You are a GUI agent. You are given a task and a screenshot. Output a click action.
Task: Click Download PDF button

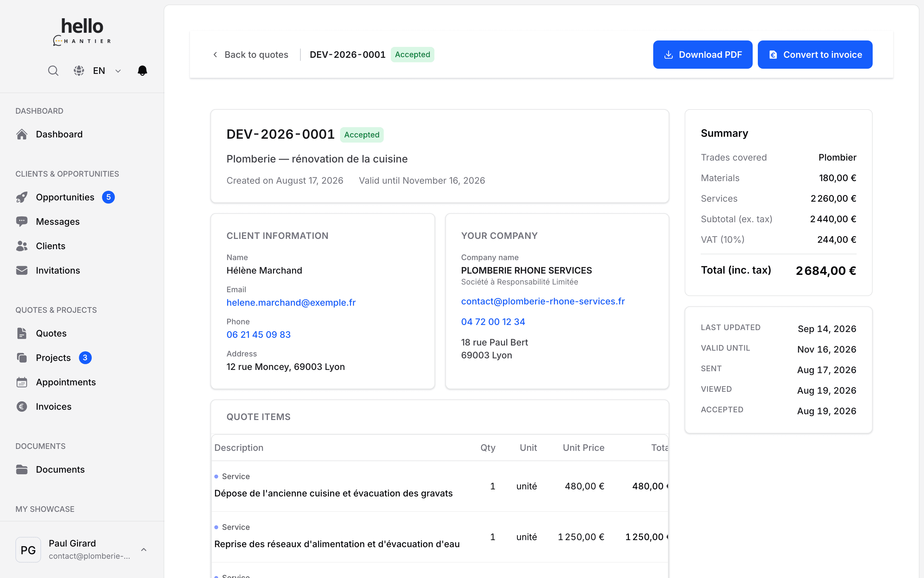tap(703, 55)
